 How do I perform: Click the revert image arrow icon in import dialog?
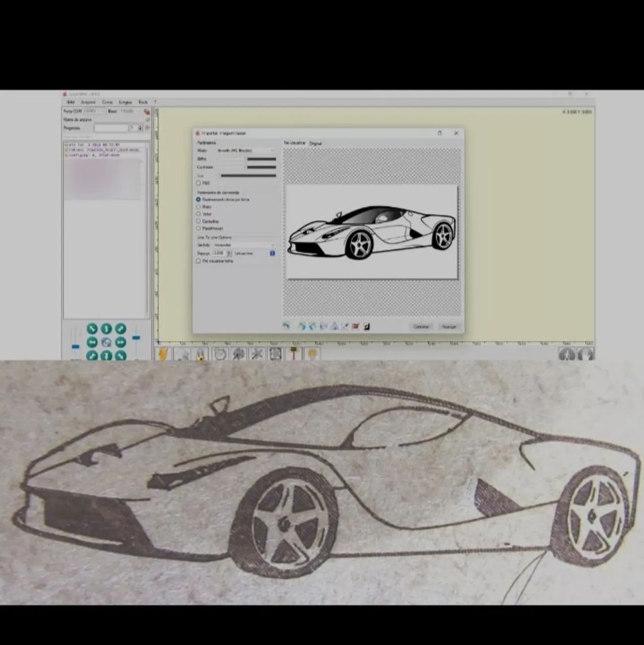coord(286,326)
